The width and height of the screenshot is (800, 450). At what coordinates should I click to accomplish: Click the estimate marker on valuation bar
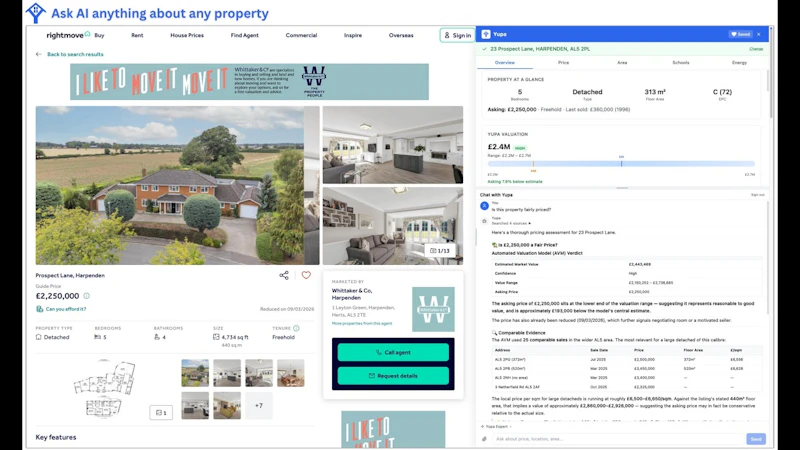621,163
